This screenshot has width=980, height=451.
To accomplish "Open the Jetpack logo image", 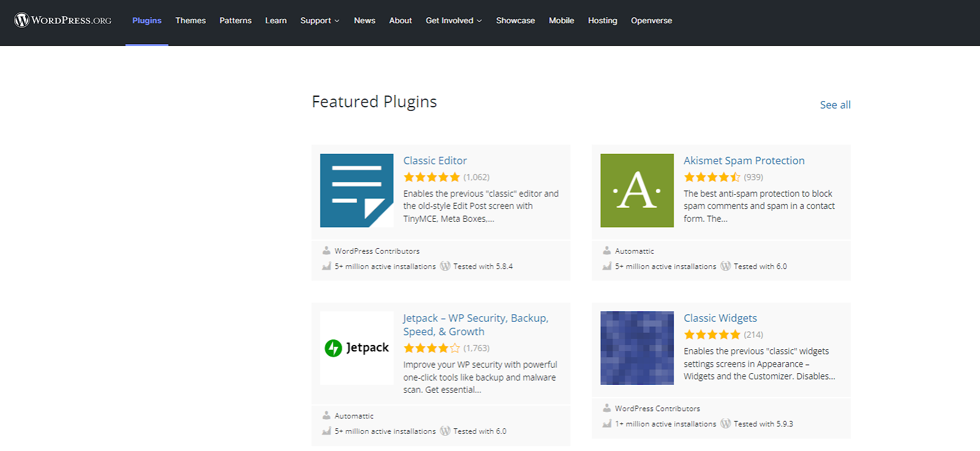I will coord(356,348).
